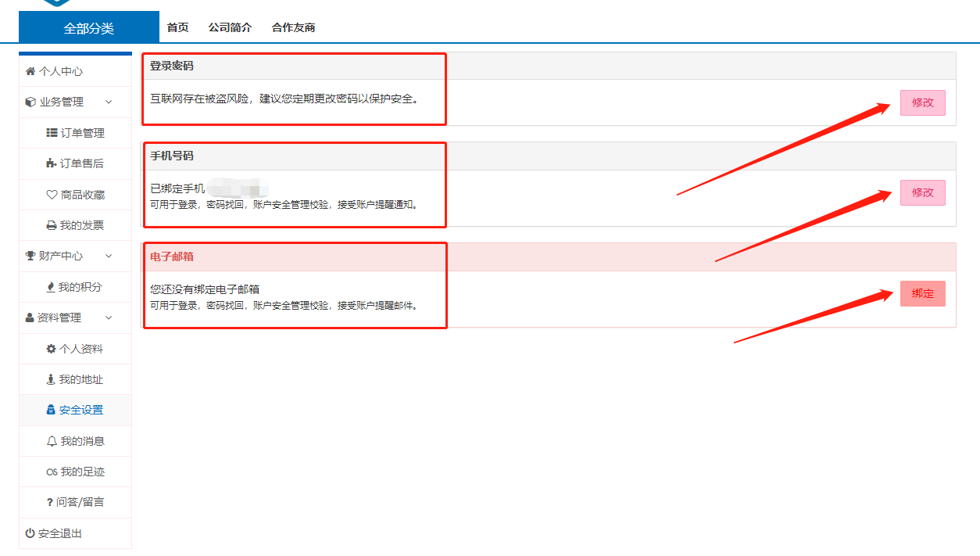Click the flame icon beside 我的积分

coord(52,287)
